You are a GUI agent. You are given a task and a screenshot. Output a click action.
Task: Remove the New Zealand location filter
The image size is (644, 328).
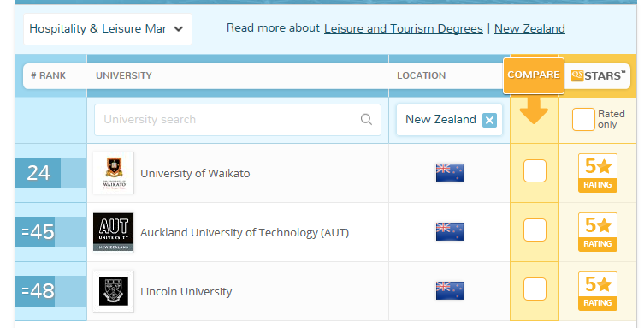489,120
